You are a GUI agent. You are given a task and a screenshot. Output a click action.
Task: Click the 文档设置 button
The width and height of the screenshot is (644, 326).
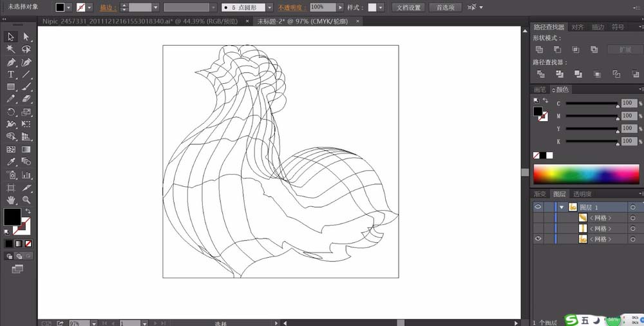[408, 7]
